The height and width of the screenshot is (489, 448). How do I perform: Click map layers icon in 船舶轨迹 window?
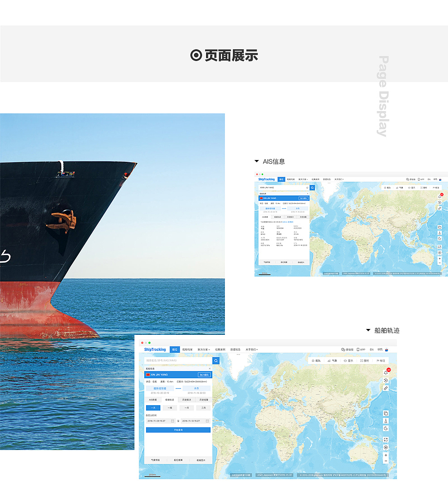pyautogui.click(x=386, y=413)
